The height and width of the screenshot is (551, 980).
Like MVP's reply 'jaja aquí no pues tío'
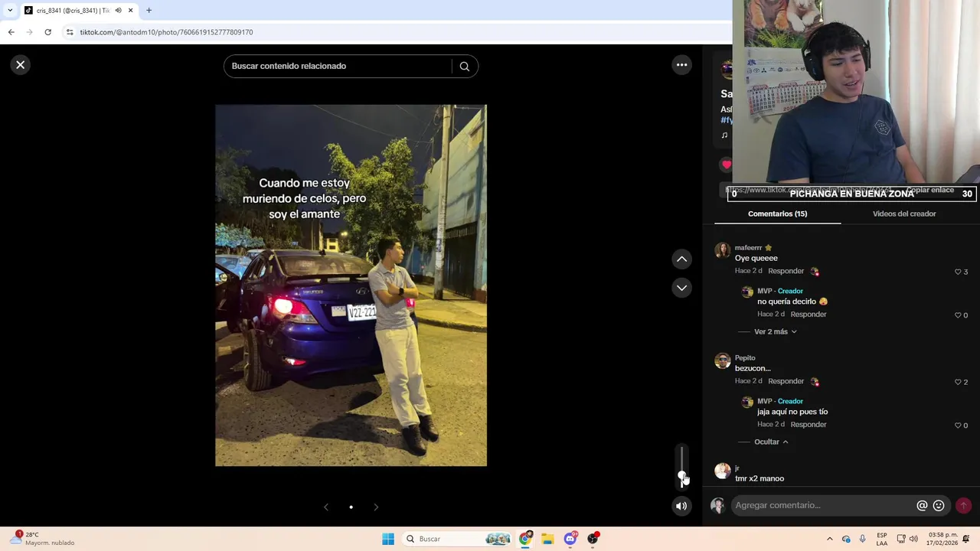click(x=958, y=425)
